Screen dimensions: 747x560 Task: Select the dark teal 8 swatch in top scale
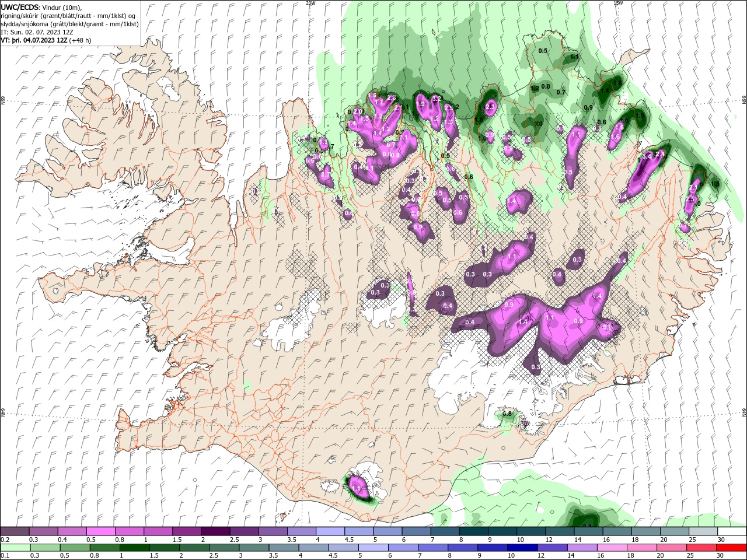(x=473, y=531)
